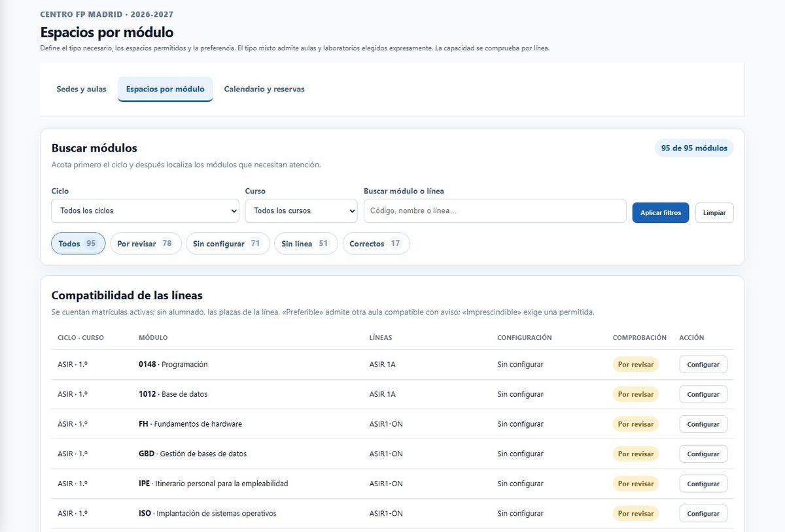Click the Limpiar button
The height and width of the screenshot is (532, 785).
tap(714, 213)
